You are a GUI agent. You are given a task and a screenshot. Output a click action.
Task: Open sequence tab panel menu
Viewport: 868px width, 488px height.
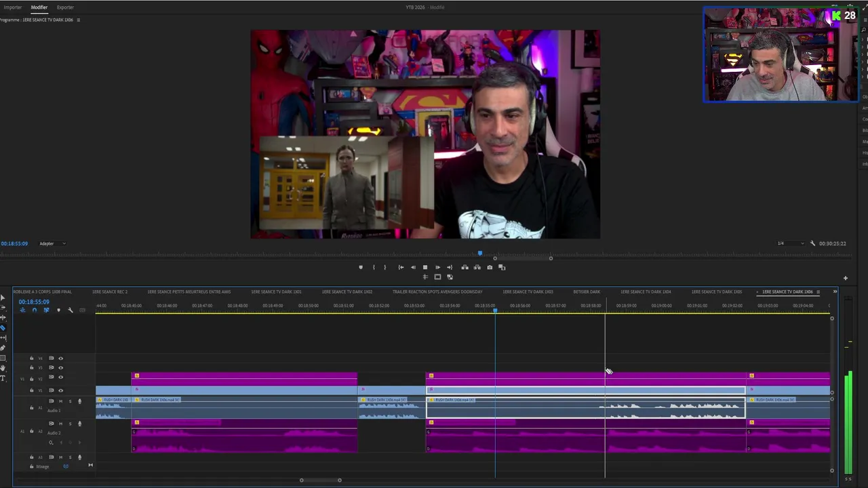[x=818, y=292]
